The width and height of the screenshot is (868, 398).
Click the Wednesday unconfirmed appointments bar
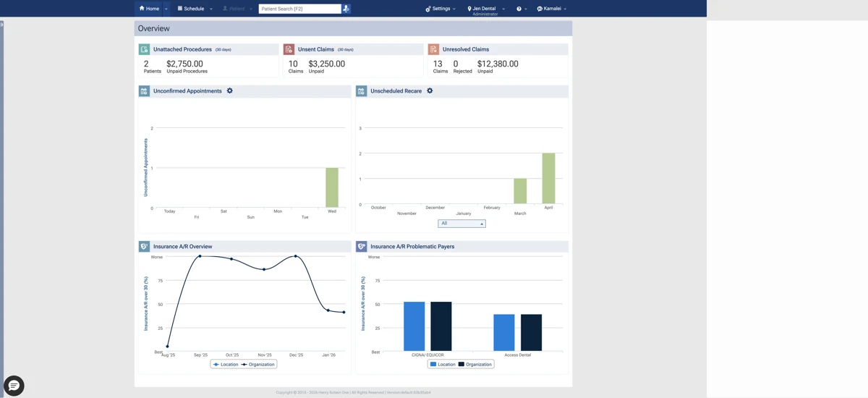pos(332,188)
